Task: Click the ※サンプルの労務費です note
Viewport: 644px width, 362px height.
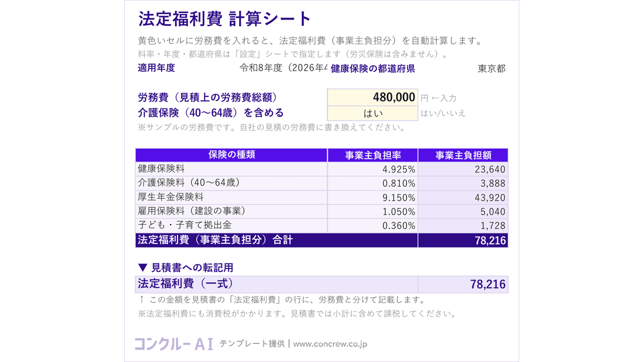Action: point(272,127)
